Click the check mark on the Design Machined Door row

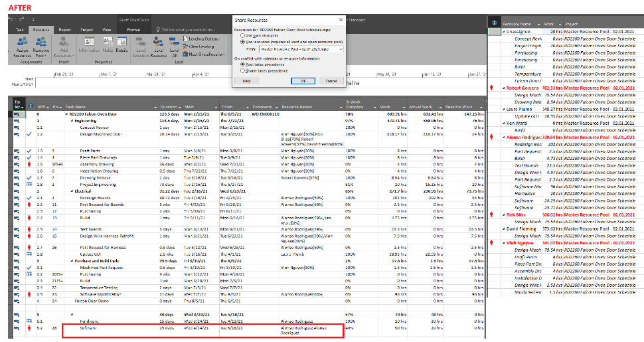coord(29,134)
